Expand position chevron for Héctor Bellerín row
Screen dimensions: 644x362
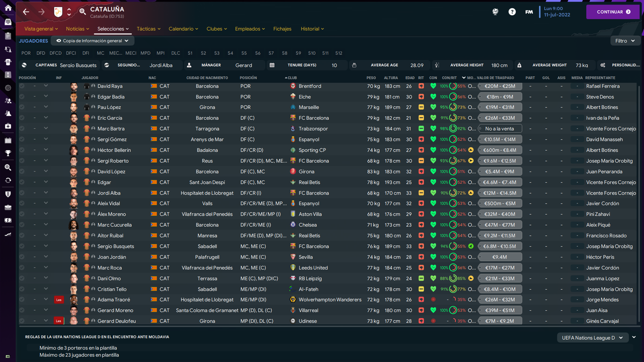coord(46,150)
